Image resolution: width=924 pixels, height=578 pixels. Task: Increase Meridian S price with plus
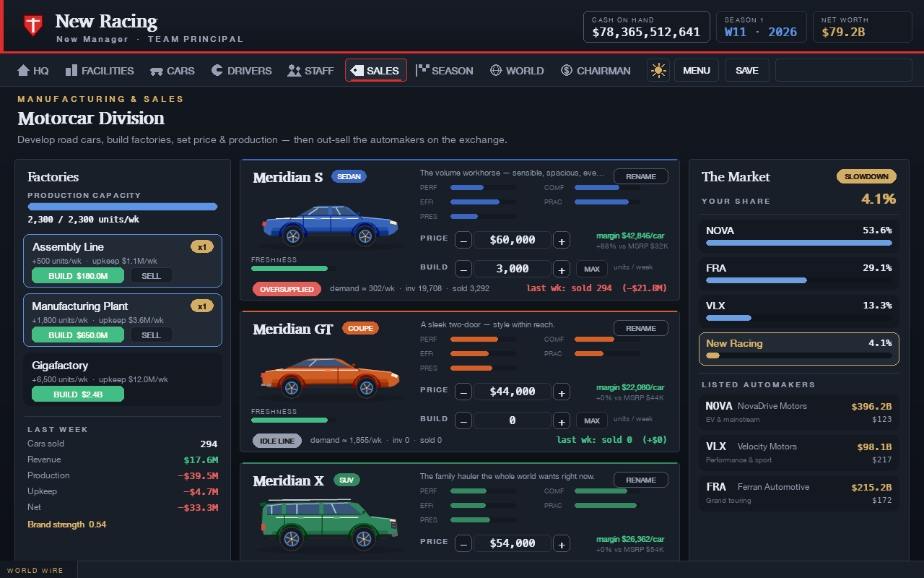coord(562,240)
